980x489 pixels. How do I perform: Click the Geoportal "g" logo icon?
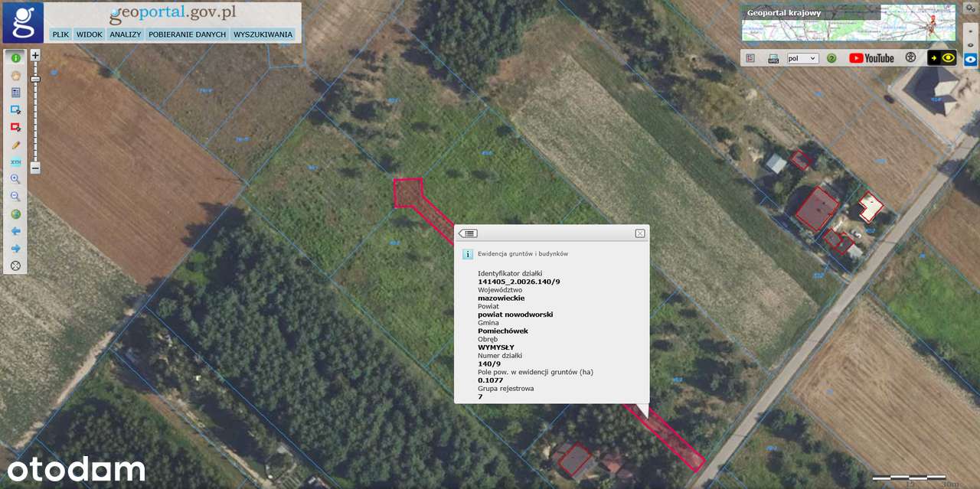(x=23, y=22)
